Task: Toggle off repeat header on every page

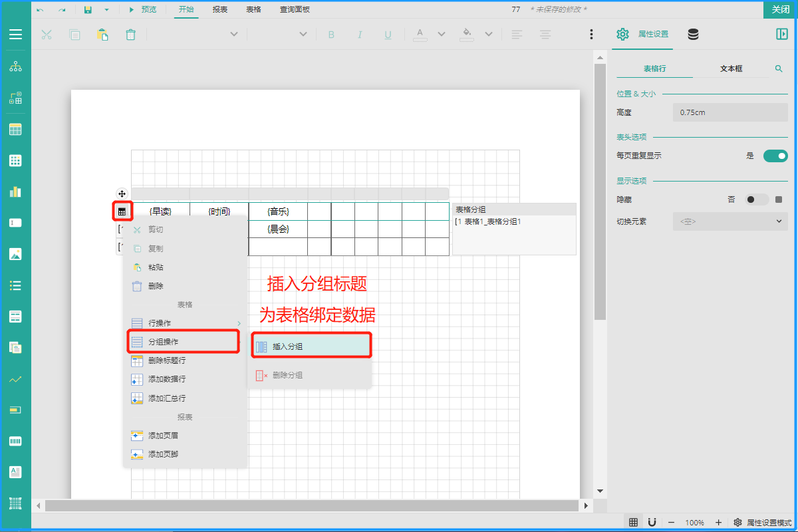Action: (775, 156)
